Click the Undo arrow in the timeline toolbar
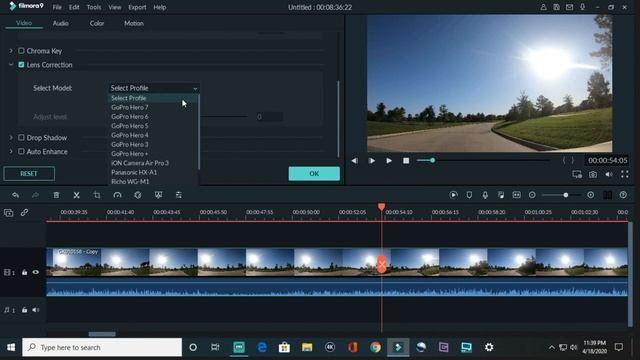 pos(16,195)
